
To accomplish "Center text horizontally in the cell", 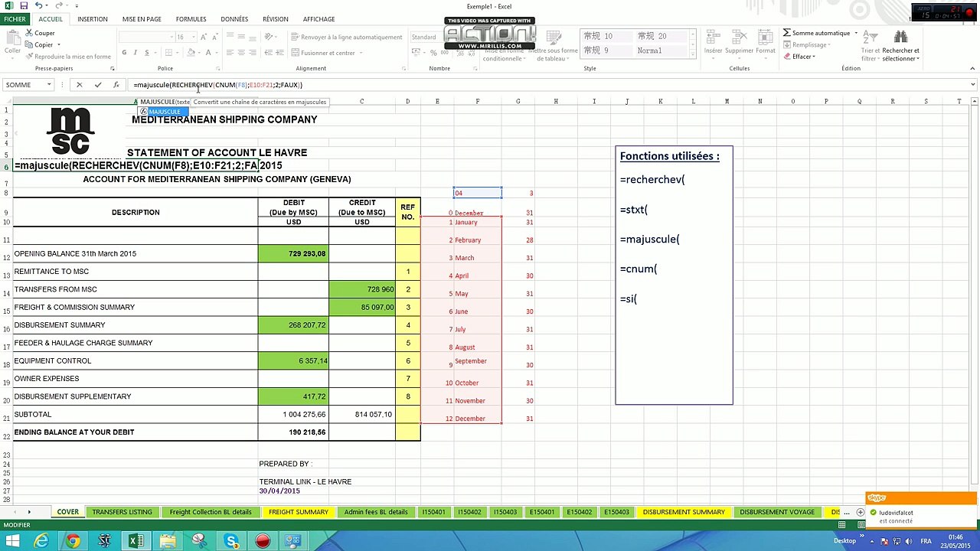I will tap(241, 53).
